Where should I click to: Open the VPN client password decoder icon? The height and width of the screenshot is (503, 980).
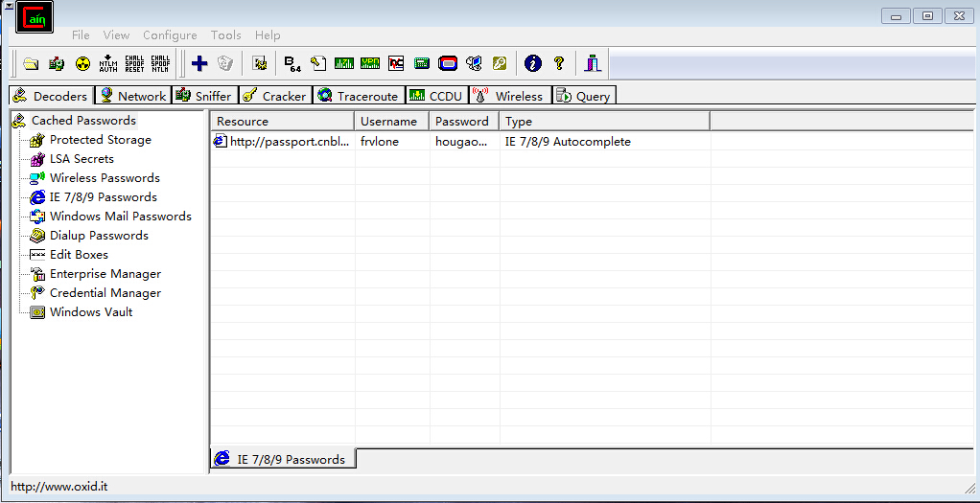pyautogui.click(x=370, y=63)
